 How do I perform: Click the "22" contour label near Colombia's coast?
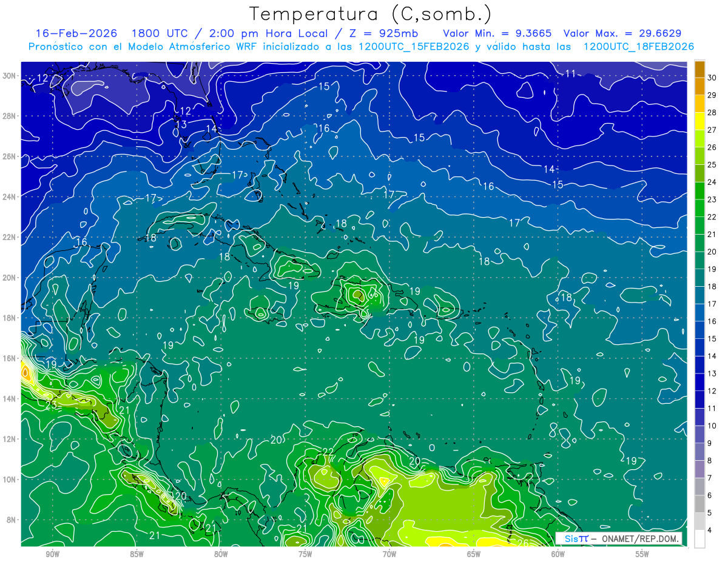[328, 452]
